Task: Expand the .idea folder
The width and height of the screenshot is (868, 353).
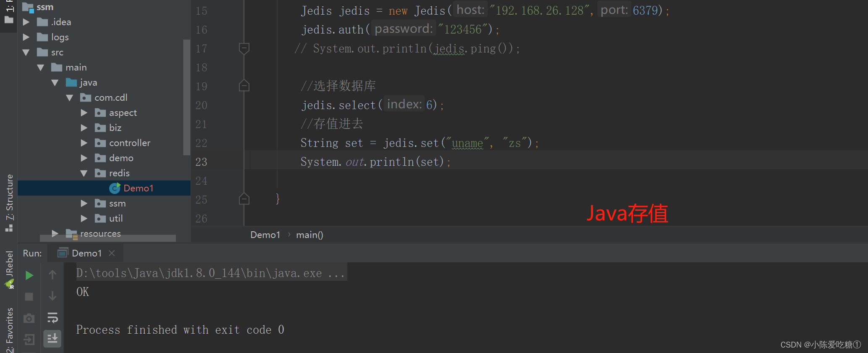Action: click(26, 22)
